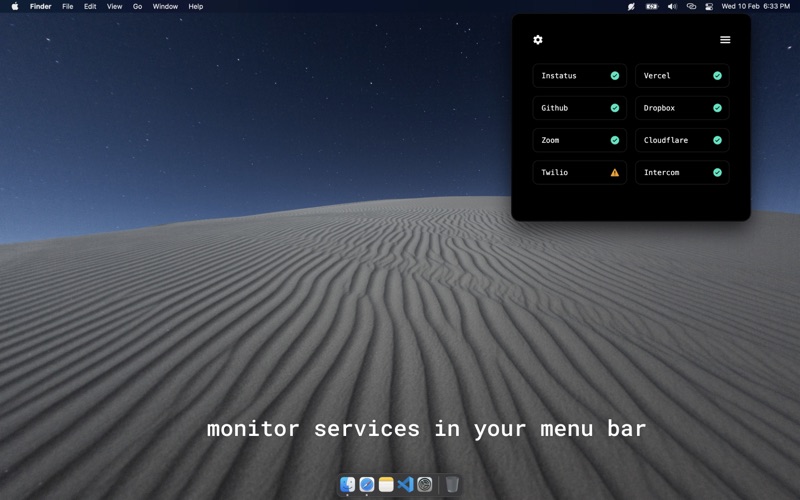
Task: Click the battery status icon
Action: [x=652, y=7]
